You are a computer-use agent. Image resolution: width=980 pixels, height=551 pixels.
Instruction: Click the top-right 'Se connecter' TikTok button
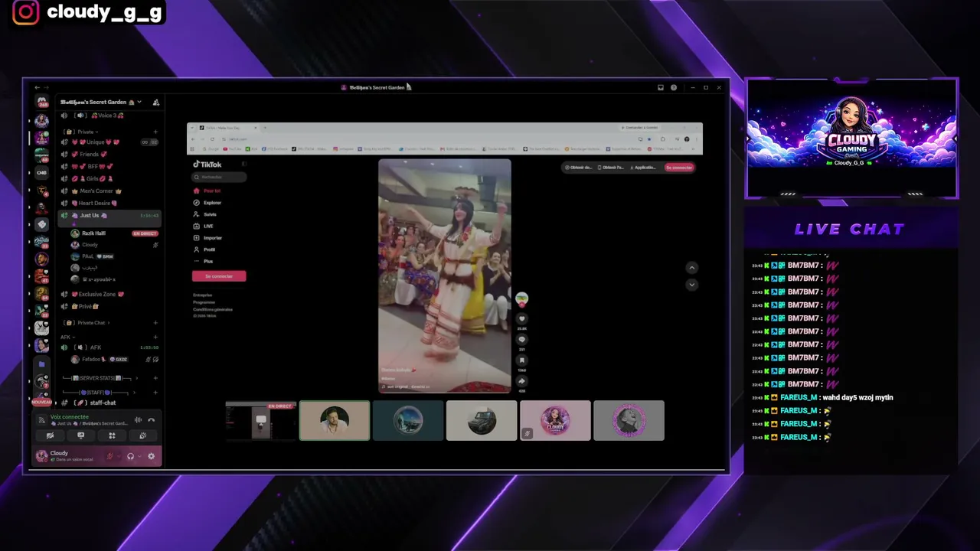click(x=679, y=168)
